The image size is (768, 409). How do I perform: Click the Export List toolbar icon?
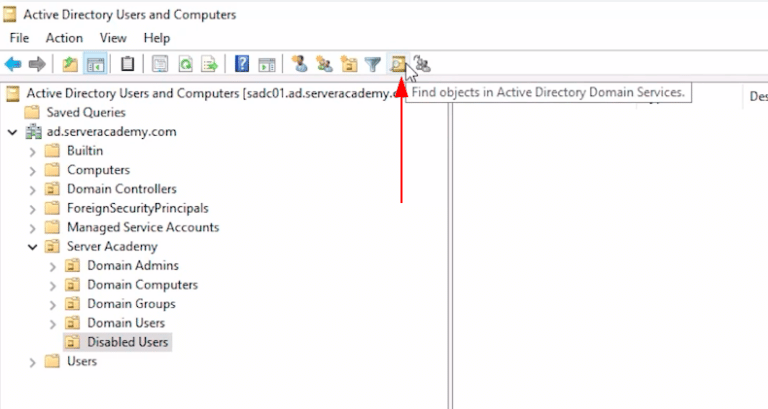coord(210,65)
